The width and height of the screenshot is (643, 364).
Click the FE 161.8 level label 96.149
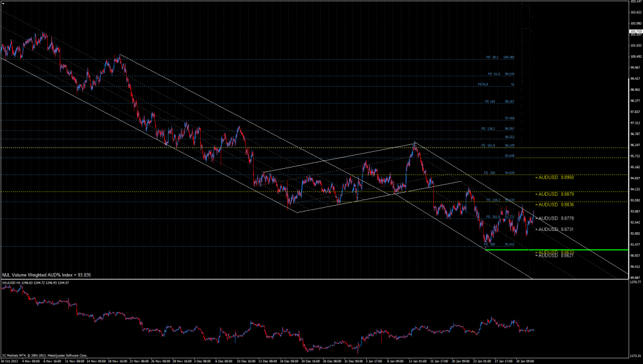(x=498, y=146)
